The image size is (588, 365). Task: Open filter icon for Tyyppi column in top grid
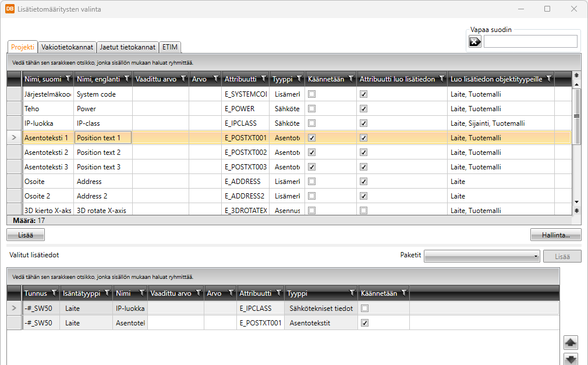pyautogui.click(x=299, y=79)
